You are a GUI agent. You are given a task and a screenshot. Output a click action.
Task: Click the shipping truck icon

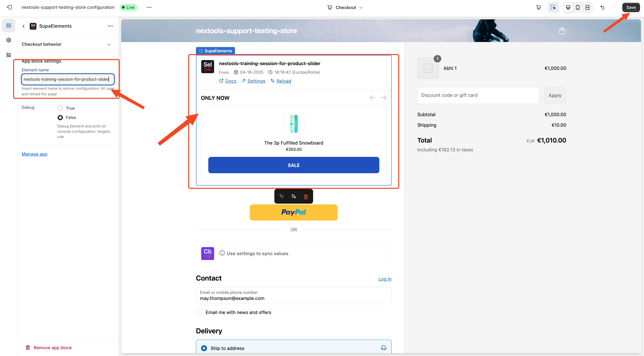[x=384, y=348]
